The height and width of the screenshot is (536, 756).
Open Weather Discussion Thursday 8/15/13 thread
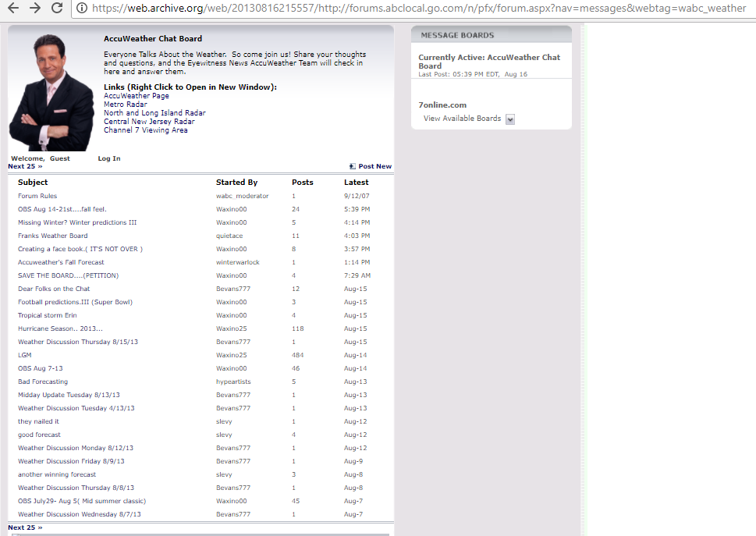pos(77,342)
